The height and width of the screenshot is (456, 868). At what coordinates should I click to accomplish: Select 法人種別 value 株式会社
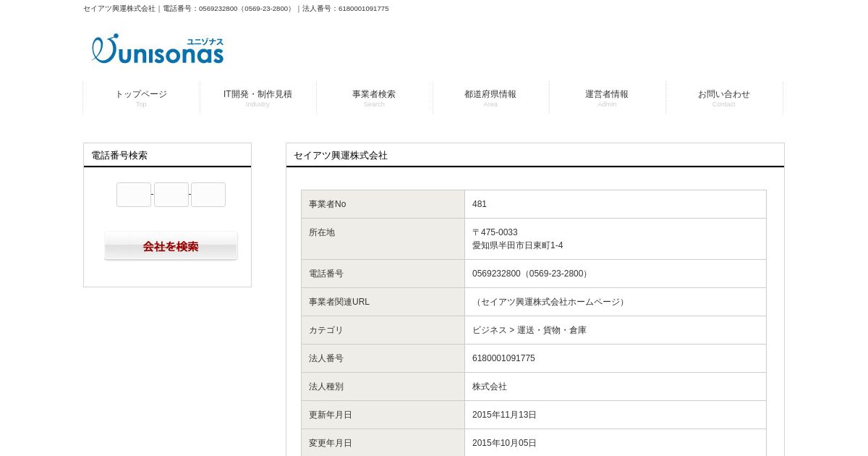click(x=490, y=387)
